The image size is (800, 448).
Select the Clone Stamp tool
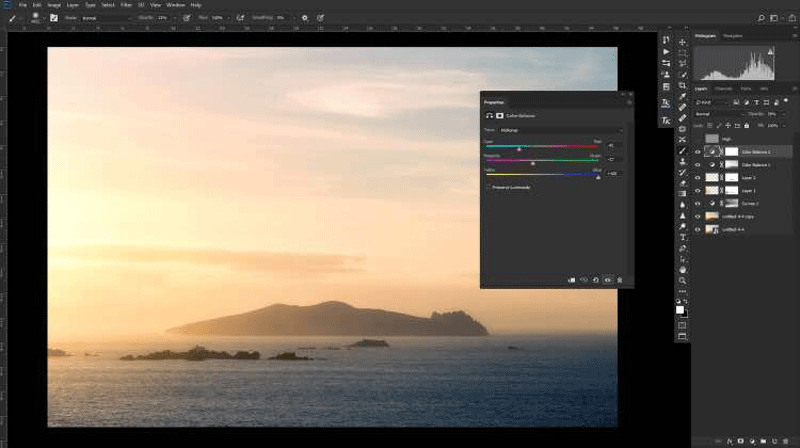682,161
